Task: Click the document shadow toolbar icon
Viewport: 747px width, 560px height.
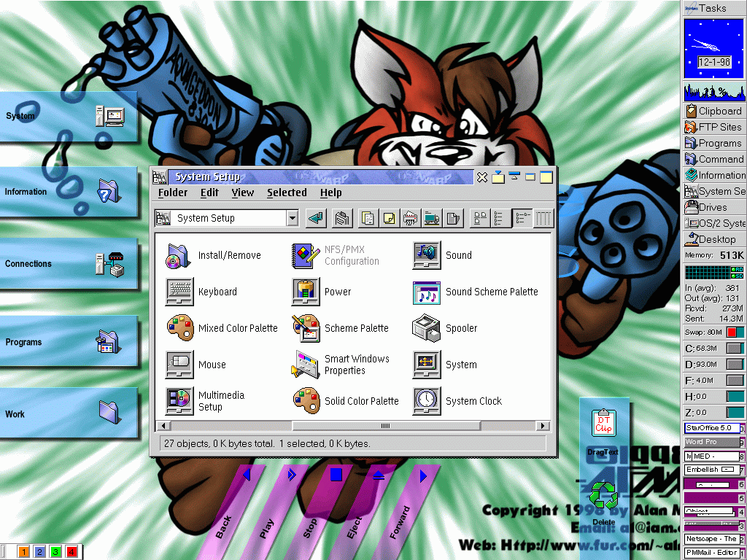Action: tap(453, 218)
